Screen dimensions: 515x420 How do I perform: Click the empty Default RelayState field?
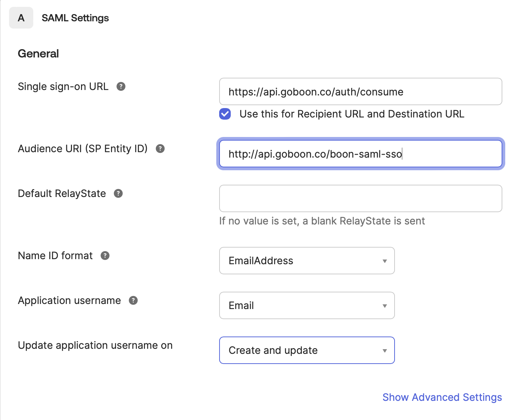click(x=360, y=198)
